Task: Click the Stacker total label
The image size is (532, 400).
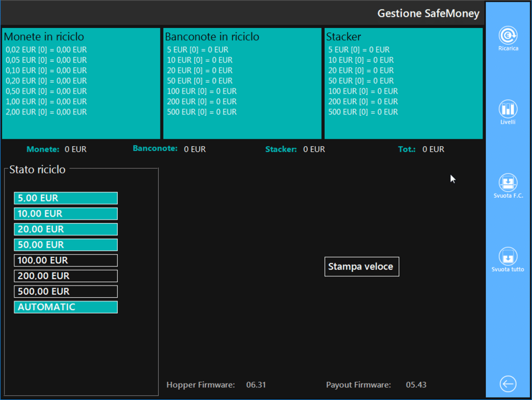Action: coord(281,149)
